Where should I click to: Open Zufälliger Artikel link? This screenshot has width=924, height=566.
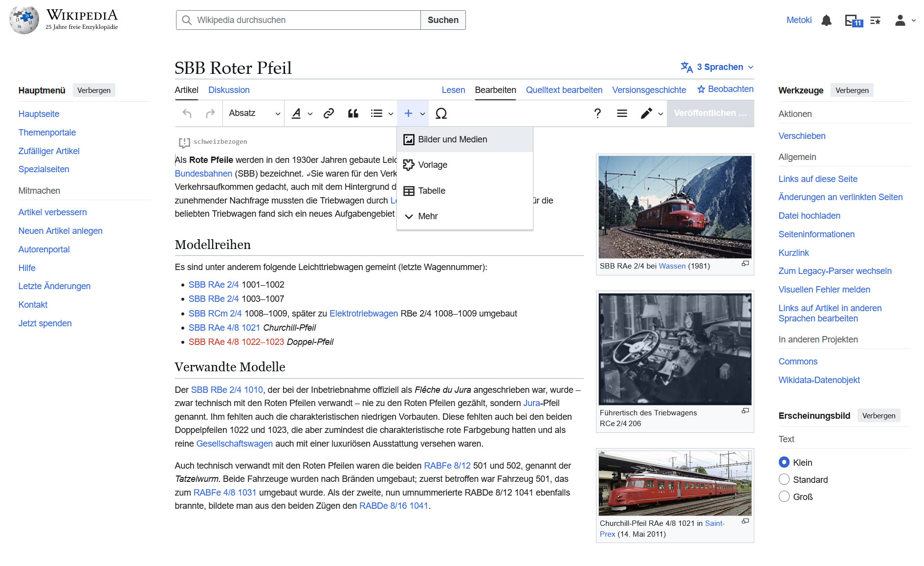click(49, 151)
